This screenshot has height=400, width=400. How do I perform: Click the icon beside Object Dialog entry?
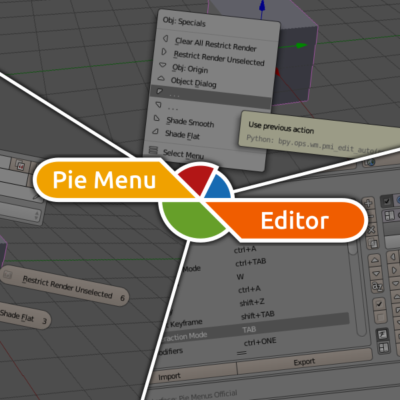point(161,78)
